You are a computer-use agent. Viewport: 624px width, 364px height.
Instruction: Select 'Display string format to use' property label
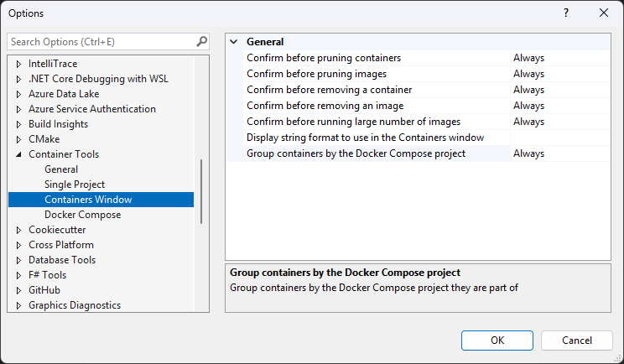click(365, 138)
